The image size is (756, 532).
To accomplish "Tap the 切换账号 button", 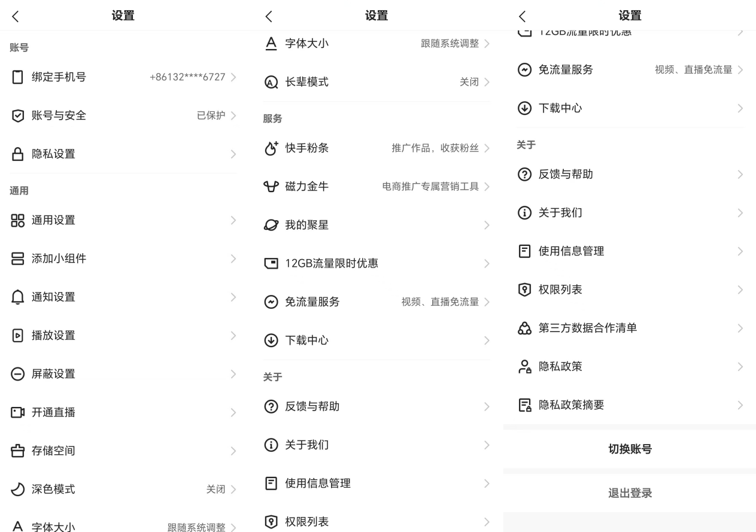I will [629, 449].
